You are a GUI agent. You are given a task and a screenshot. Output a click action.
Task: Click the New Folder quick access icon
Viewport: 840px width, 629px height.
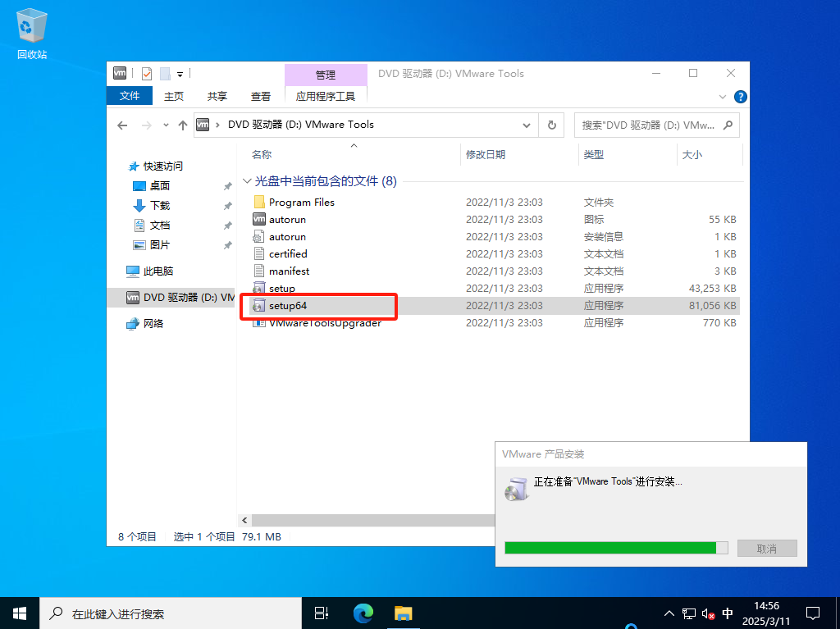click(x=165, y=74)
